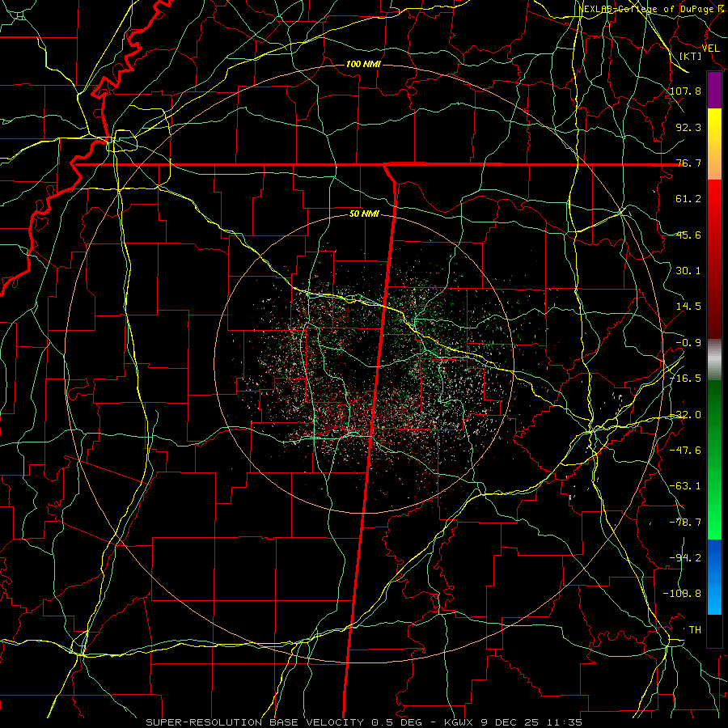Select the 107.8 velocity scale value
Image resolution: width=728 pixels, height=728 pixels.
coord(686,91)
